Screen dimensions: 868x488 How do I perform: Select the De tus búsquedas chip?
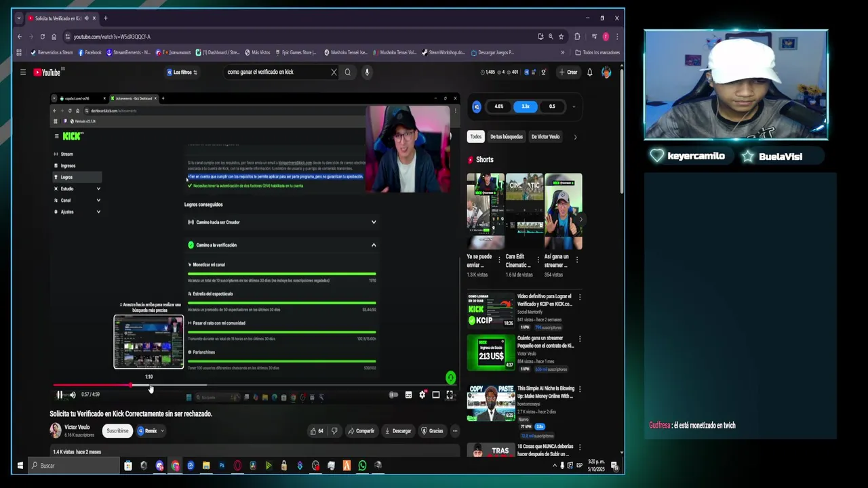tap(507, 136)
